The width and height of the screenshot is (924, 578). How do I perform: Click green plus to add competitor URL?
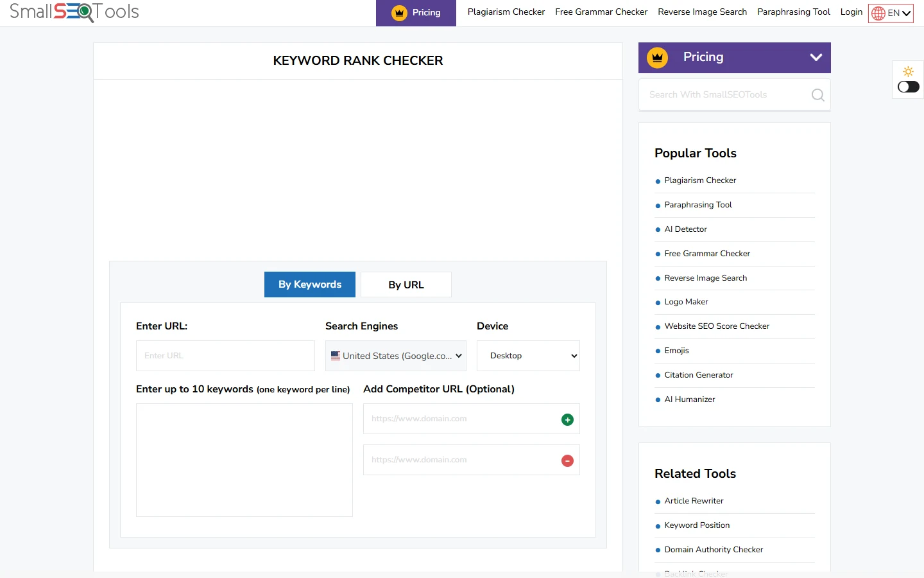pyautogui.click(x=567, y=419)
